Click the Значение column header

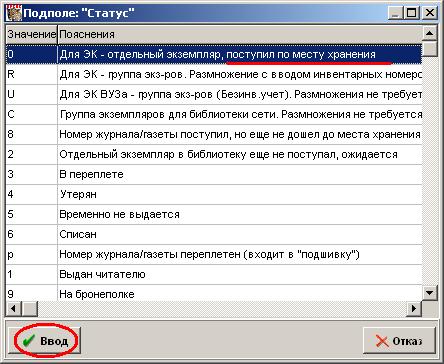point(32,34)
